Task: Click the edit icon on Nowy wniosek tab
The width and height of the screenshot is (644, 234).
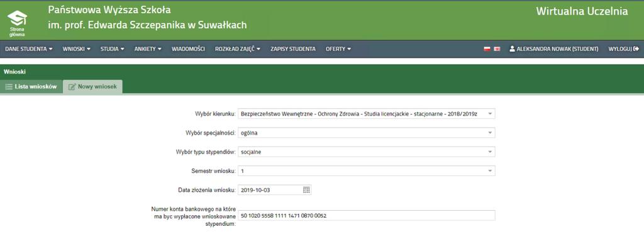Action: coord(72,87)
